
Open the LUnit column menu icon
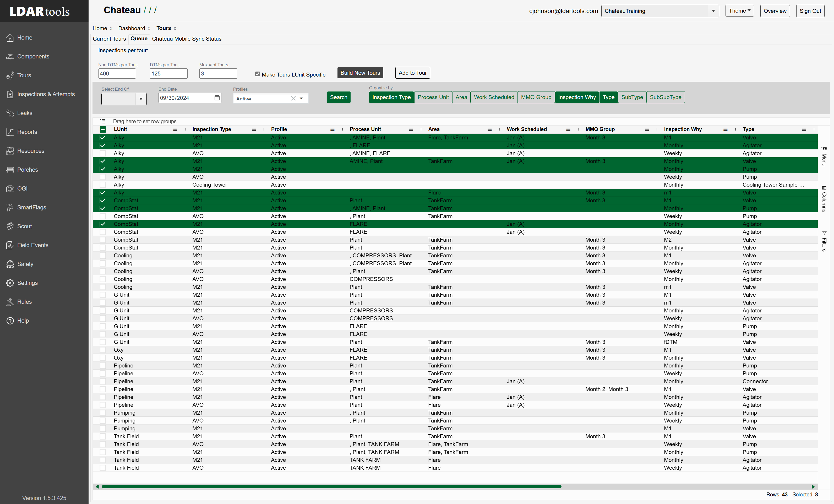(175, 129)
